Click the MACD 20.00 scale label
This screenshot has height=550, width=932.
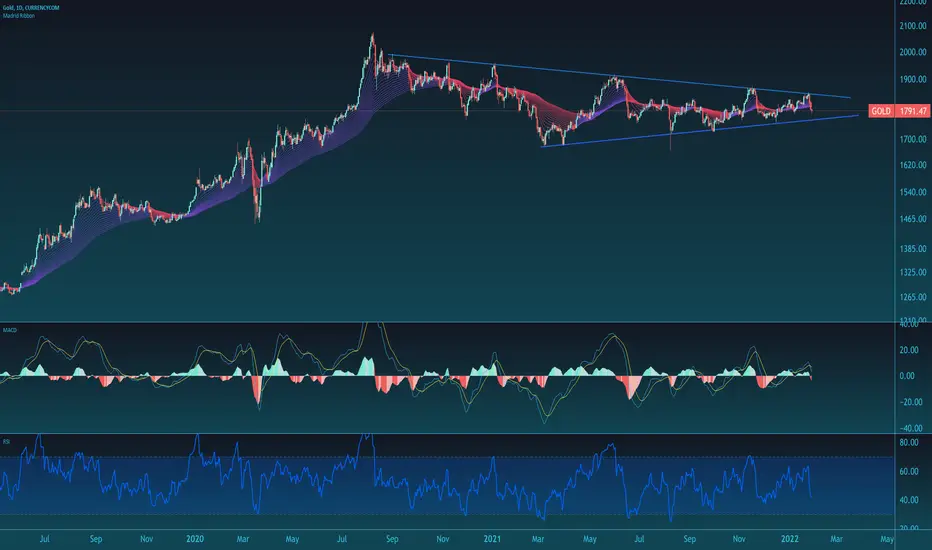click(911, 350)
